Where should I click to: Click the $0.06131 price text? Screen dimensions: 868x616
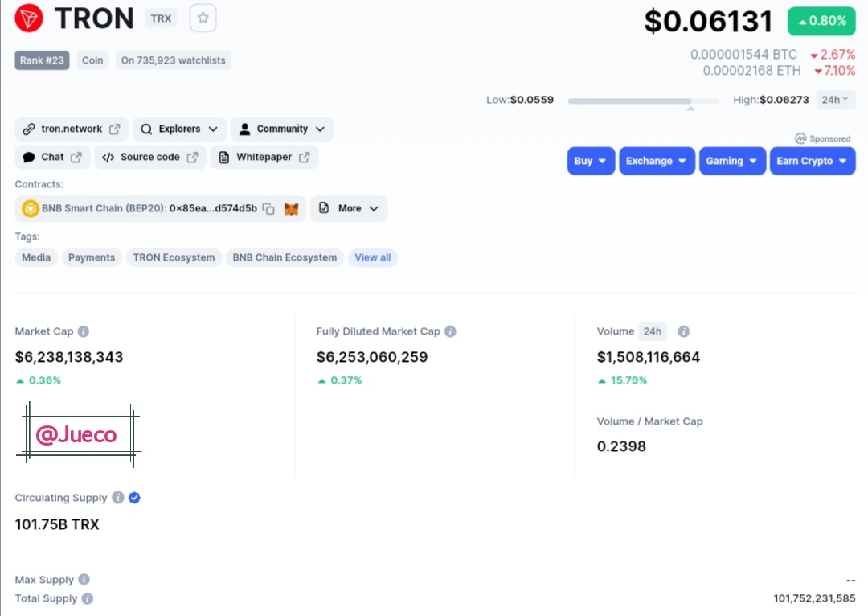(708, 21)
